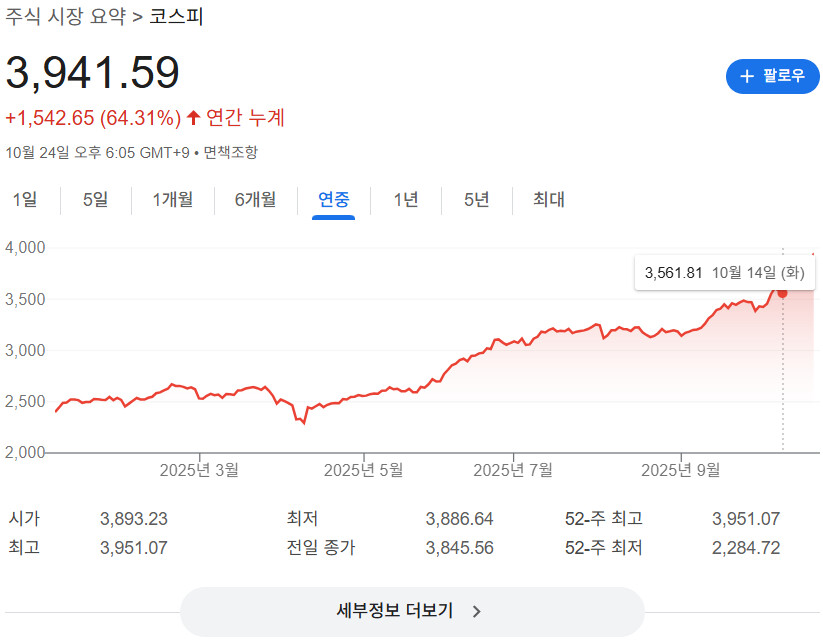This screenshot has width=823, height=643.
Task: Click the 코스피 breadcrumb title
Action: [176, 17]
